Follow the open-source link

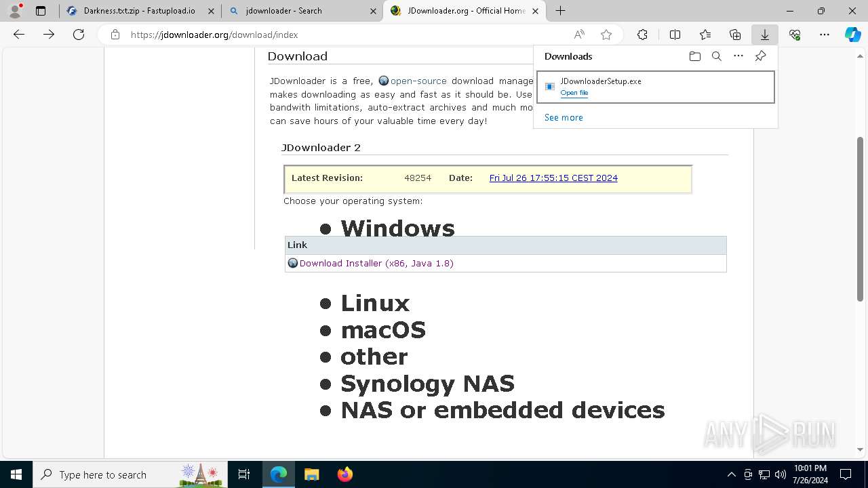pyautogui.click(x=418, y=81)
